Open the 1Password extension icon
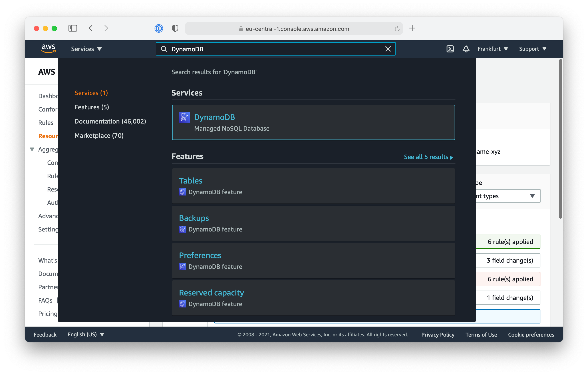This screenshot has height=375, width=588. pos(159,28)
